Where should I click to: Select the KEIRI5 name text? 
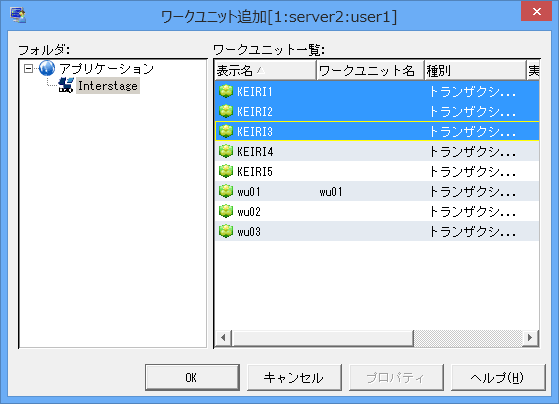(255, 172)
